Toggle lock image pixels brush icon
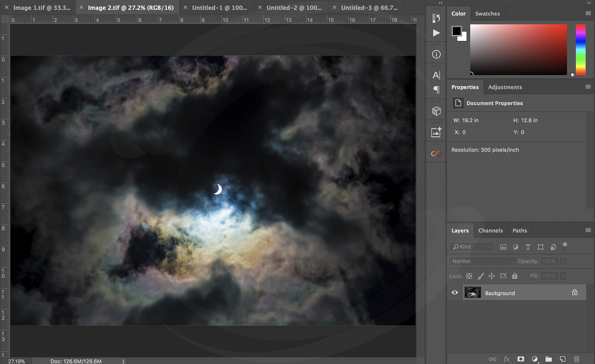 480,276
